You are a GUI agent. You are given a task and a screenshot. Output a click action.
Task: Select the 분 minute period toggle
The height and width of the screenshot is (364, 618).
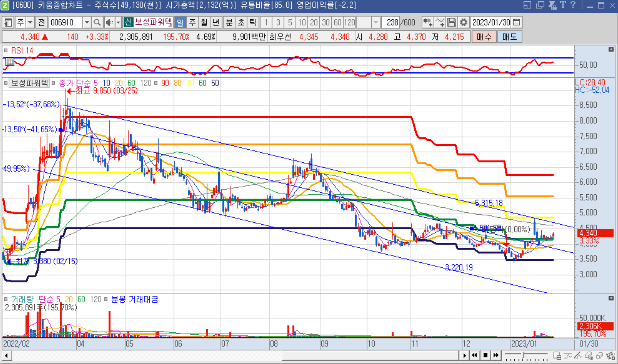tap(229, 23)
